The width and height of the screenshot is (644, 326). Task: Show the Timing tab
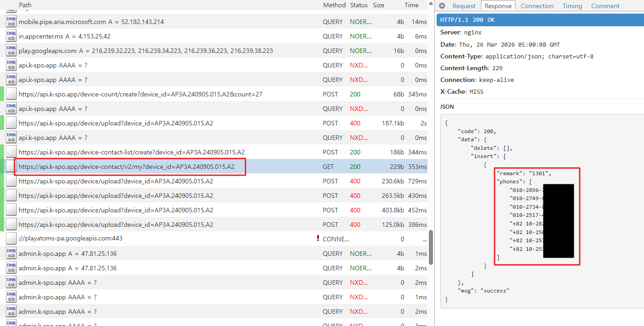click(x=572, y=6)
